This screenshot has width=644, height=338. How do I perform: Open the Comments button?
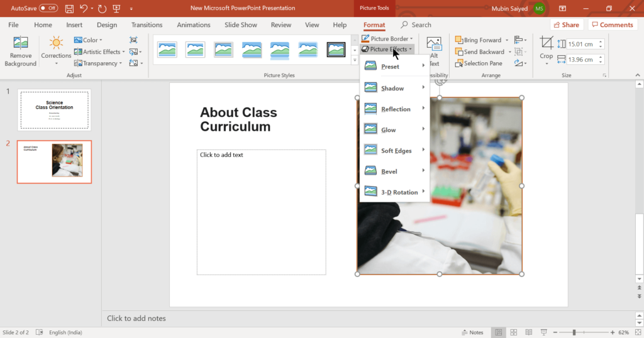(x=612, y=25)
